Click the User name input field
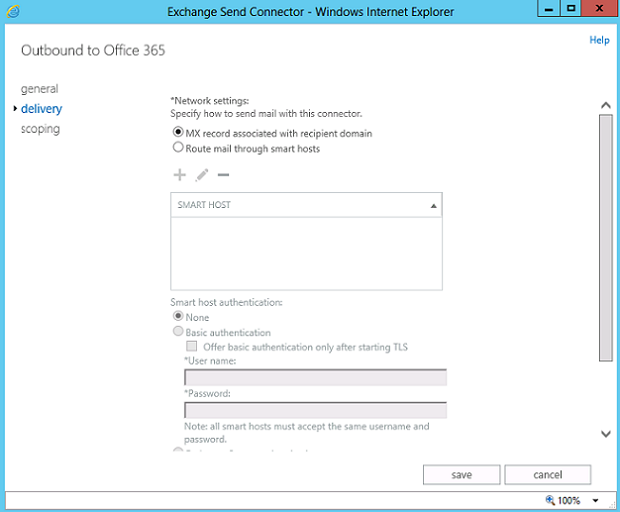 316,377
